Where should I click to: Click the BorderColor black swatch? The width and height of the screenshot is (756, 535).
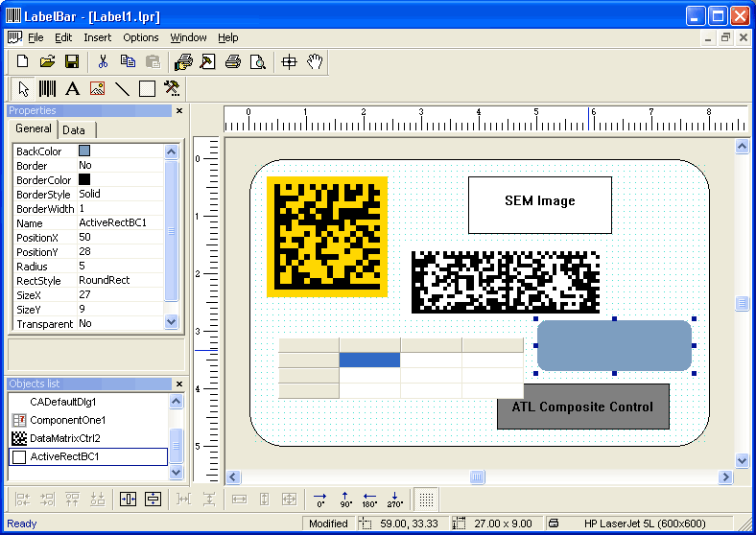[x=84, y=179]
